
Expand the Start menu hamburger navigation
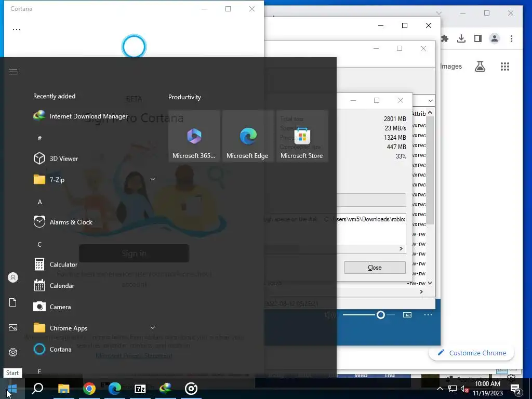13,72
